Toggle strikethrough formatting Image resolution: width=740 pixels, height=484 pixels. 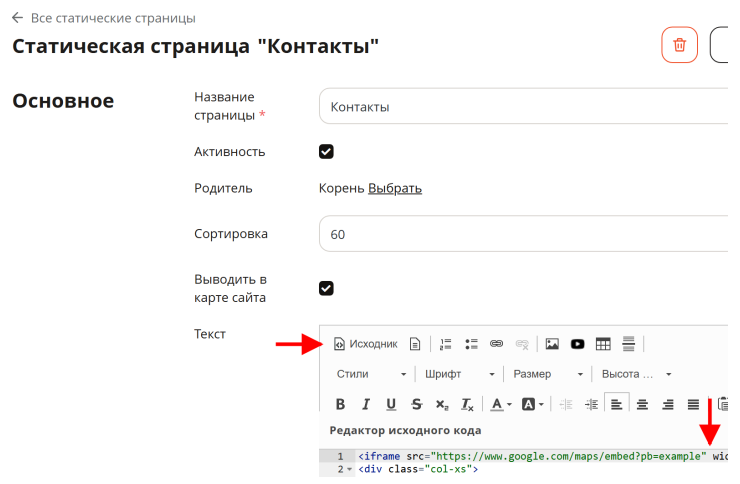[x=417, y=404]
